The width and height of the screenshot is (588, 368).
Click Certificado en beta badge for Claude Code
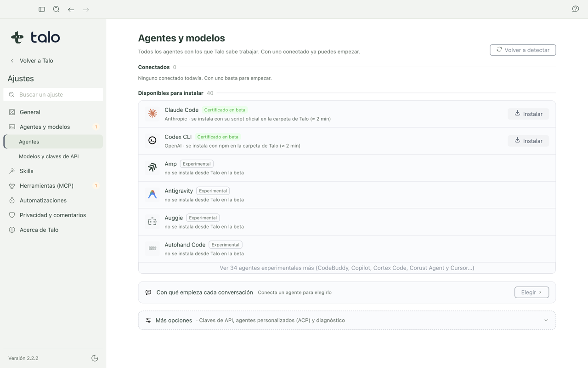(225, 110)
